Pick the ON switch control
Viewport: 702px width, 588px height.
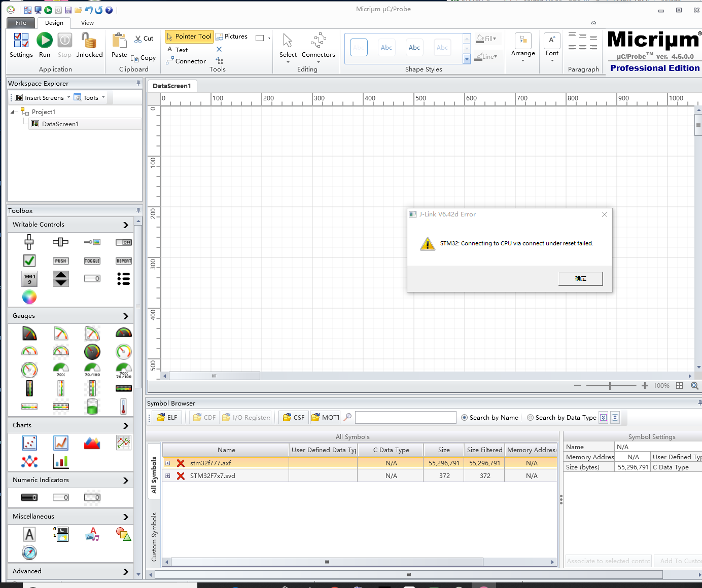[x=124, y=242]
